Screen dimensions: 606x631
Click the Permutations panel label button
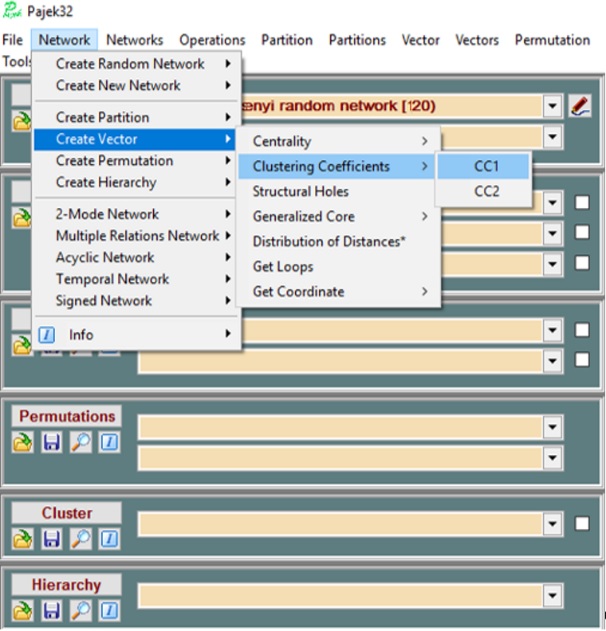pos(66,416)
